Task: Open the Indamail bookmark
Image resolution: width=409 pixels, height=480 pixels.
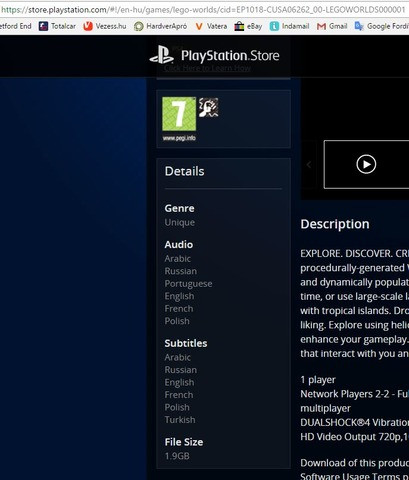Action: click(x=289, y=26)
